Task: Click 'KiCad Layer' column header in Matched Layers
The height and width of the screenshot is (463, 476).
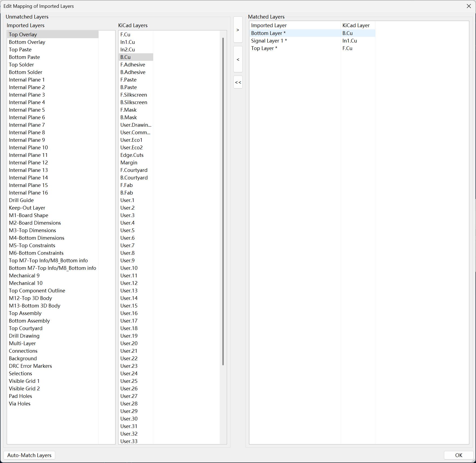Action: pos(358,25)
